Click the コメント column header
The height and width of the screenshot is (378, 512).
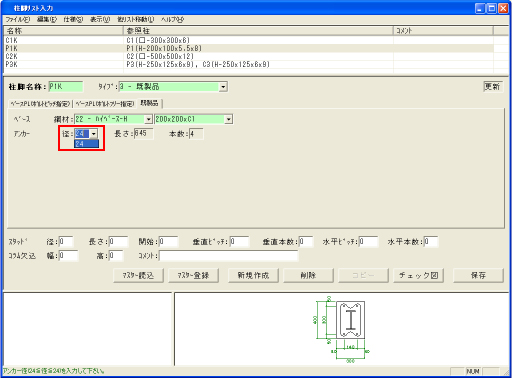click(x=443, y=31)
